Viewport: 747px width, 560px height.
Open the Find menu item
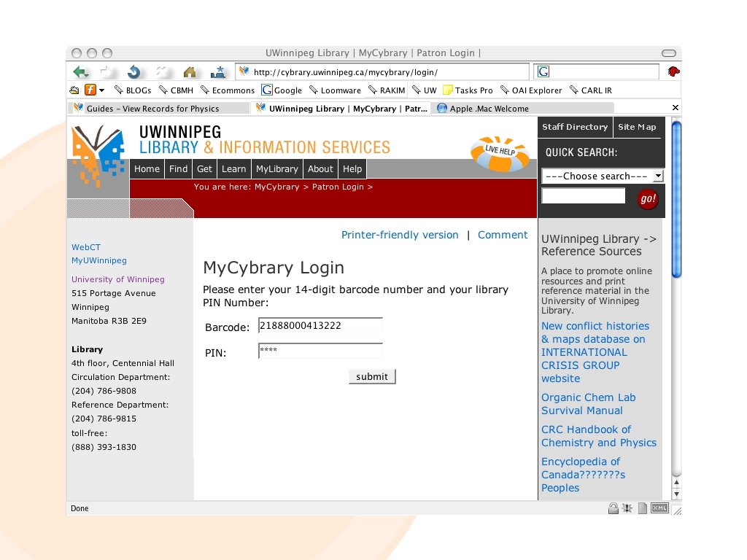pyautogui.click(x=178, y=169)
